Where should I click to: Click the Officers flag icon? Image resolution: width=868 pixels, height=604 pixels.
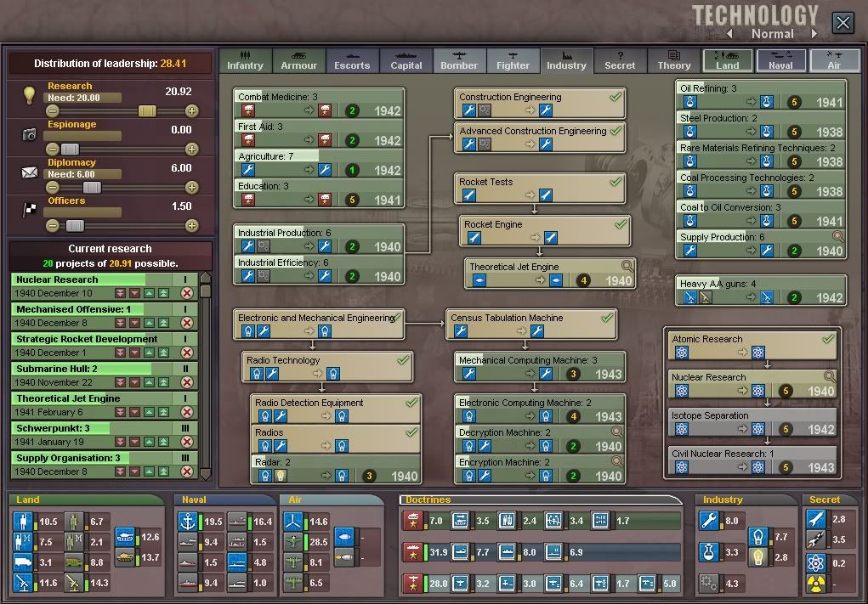pos(30,210)
